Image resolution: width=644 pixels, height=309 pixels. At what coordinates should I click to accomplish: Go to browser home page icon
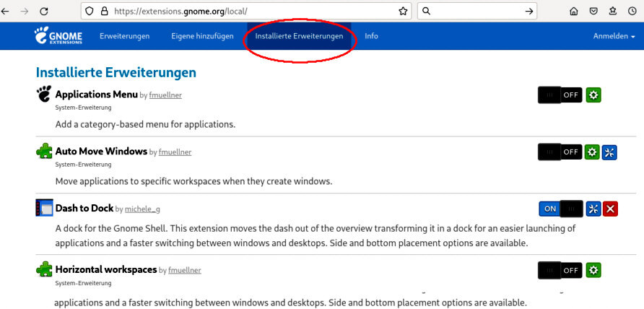pos(574,12)
